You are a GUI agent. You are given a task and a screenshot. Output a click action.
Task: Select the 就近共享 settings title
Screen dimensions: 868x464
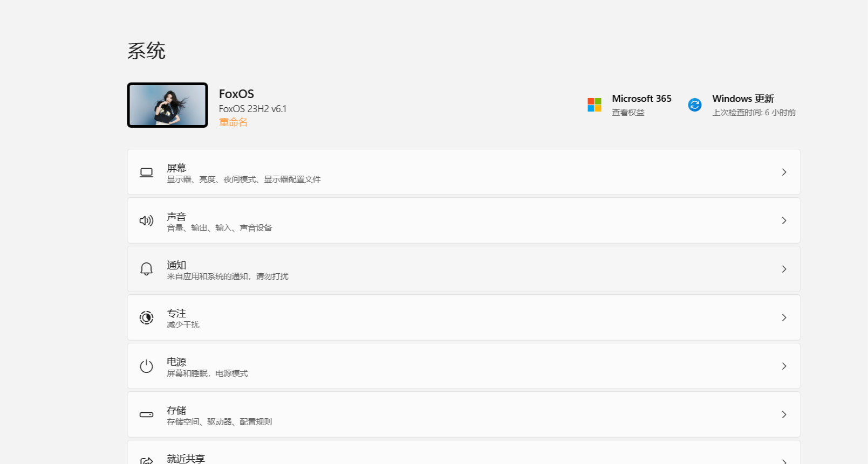[186, 459]
